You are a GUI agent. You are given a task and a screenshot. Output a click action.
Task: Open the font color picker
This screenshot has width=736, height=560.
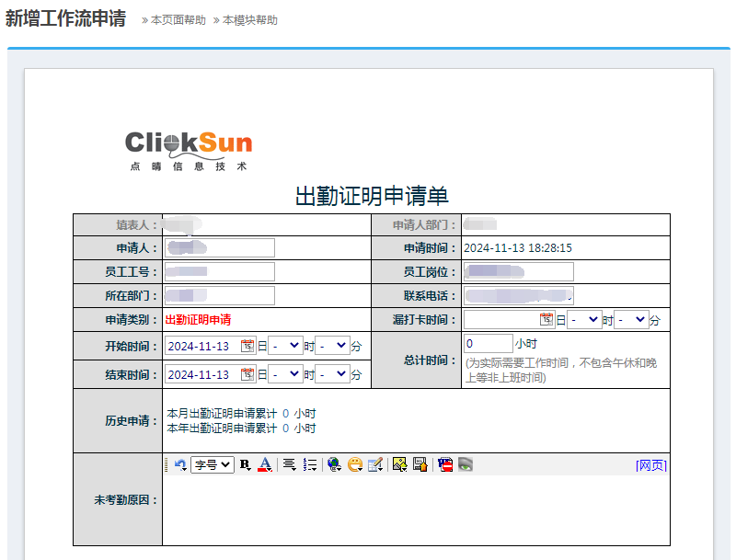[x=264, y=465]
